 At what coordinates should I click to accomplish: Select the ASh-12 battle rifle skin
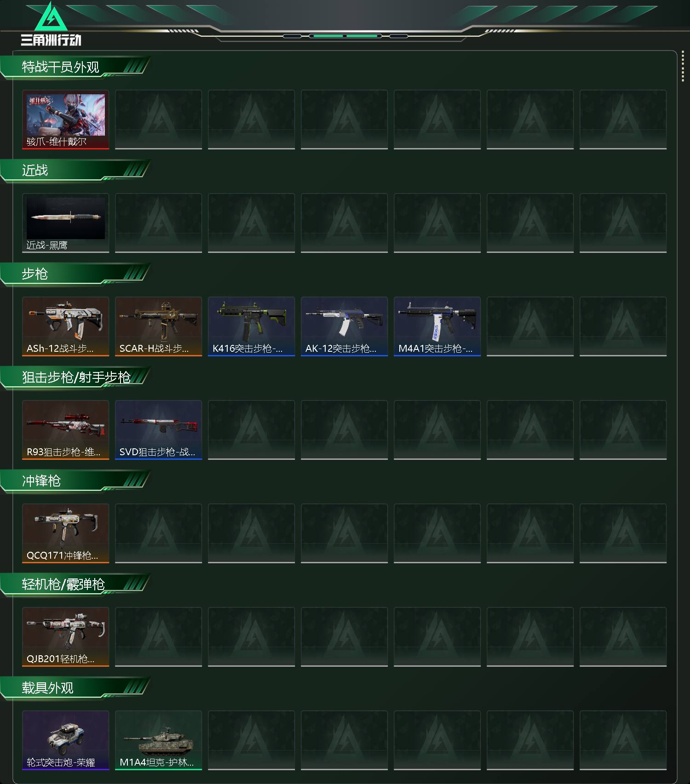click(66, 326)
